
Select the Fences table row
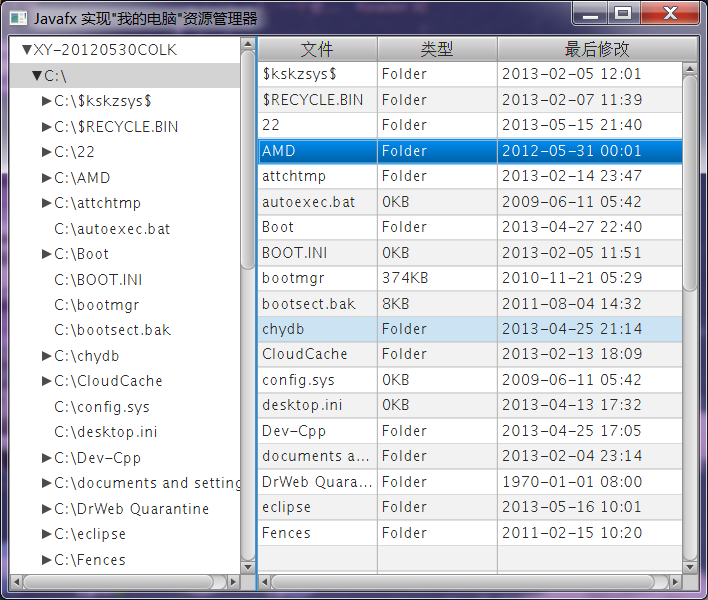(x=470, y=533)
